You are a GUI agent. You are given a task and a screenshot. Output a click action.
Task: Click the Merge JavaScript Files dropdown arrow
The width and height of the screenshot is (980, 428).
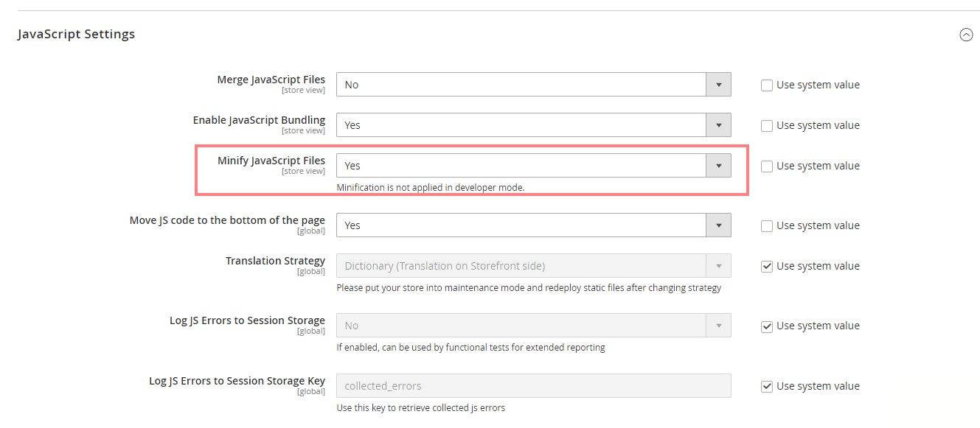click(718, 85)
